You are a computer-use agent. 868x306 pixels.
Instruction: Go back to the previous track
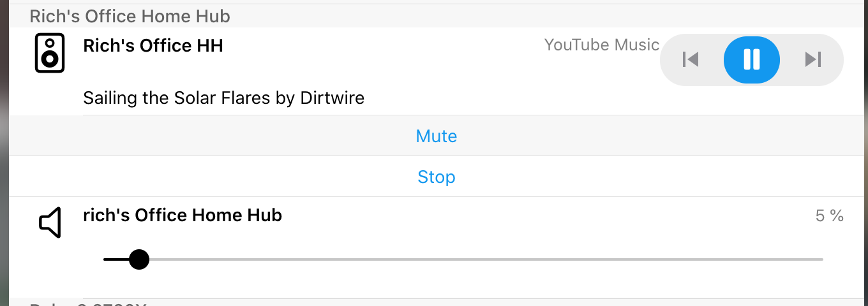[690, 60]
